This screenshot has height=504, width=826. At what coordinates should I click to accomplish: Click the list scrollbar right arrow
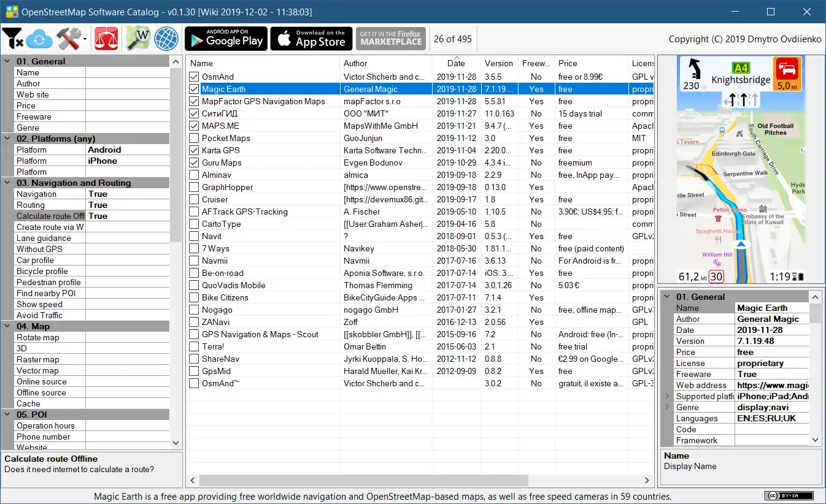click(x=647, y=480)
